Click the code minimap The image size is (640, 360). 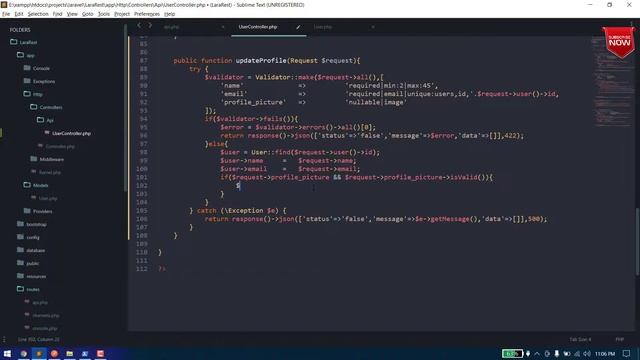[611, 82]
